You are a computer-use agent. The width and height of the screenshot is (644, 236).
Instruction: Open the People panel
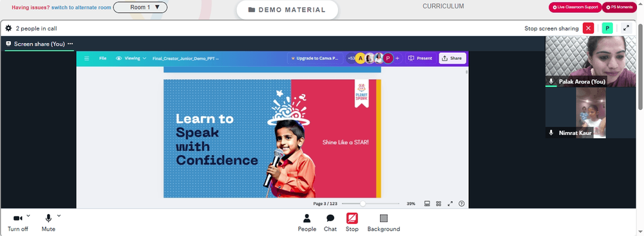point(307,223)
